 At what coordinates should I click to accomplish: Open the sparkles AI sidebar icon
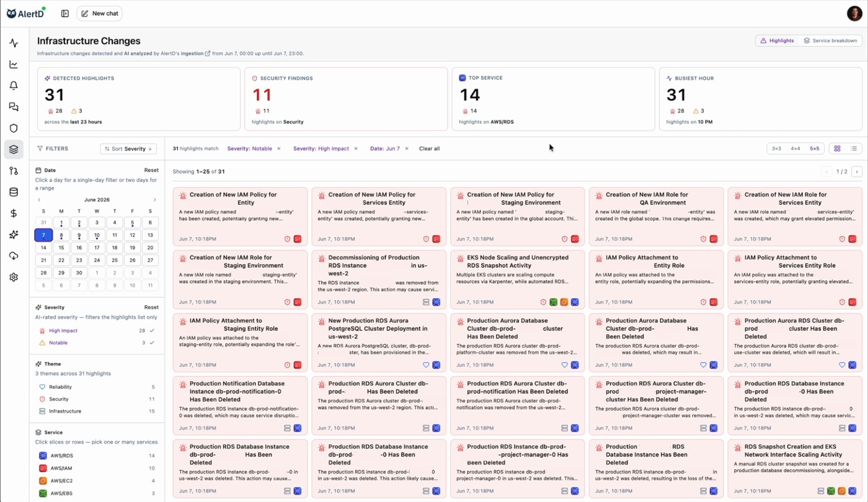tap(14, 235)
